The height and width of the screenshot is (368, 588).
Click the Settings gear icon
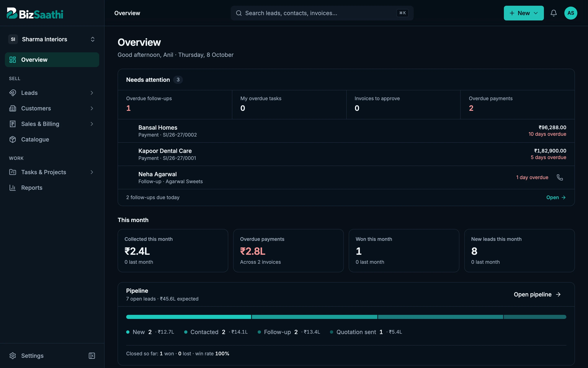pos(13,356)
